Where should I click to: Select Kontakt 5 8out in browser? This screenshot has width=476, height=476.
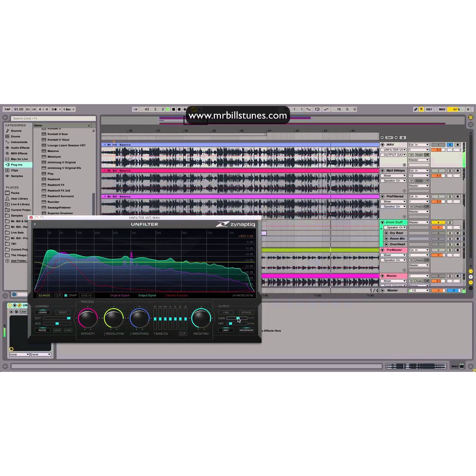tap(57, 134)
